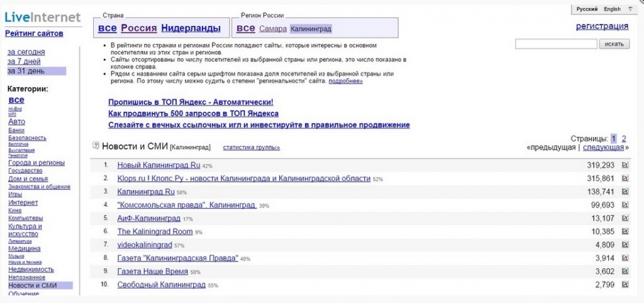The image size is (644, 303).
Task: Select the Знакомства и общение category
Action: (x=39, y=187)
